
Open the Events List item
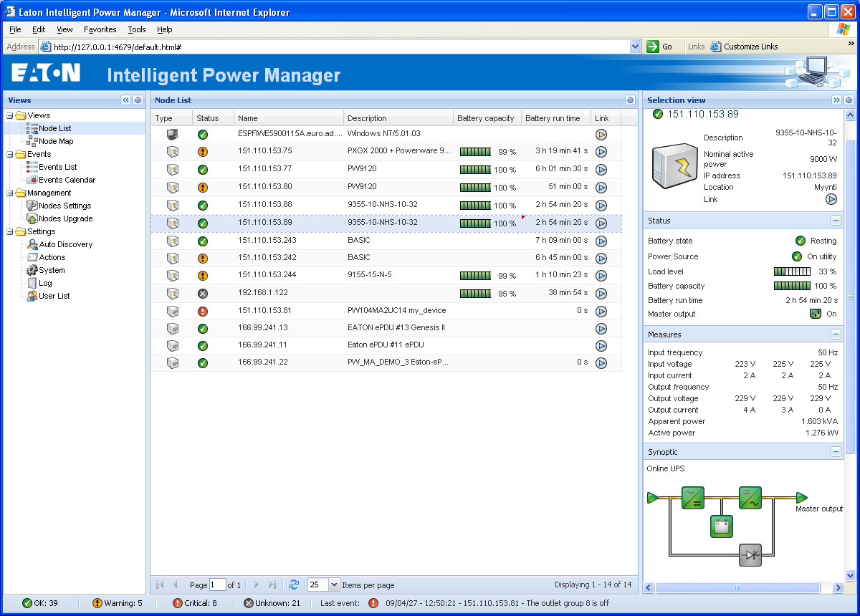[x=57, y=167]
